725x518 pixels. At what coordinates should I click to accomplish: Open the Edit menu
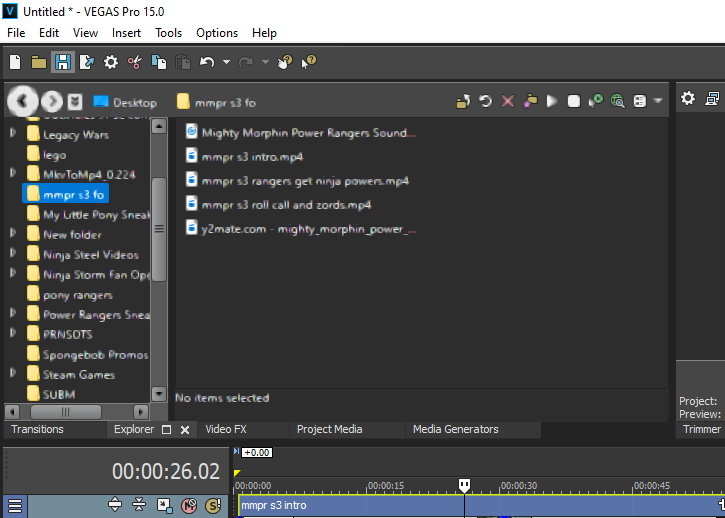(49, 33)
